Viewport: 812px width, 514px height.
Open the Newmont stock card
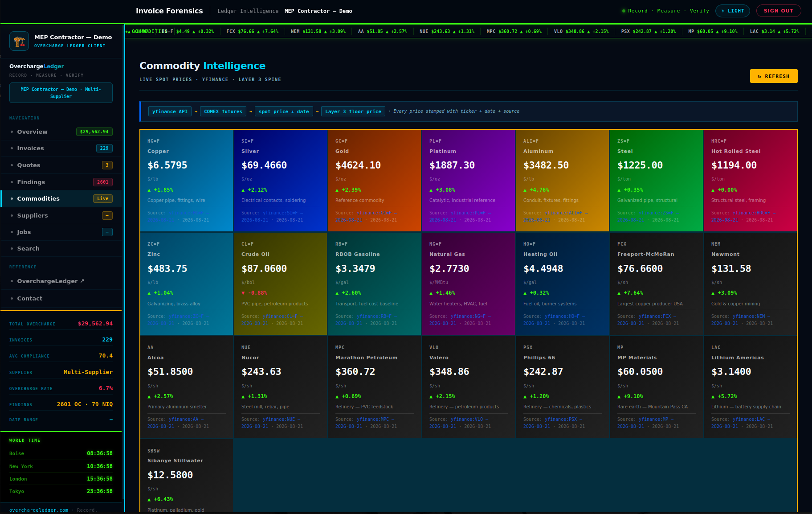[x=751, y=284]
